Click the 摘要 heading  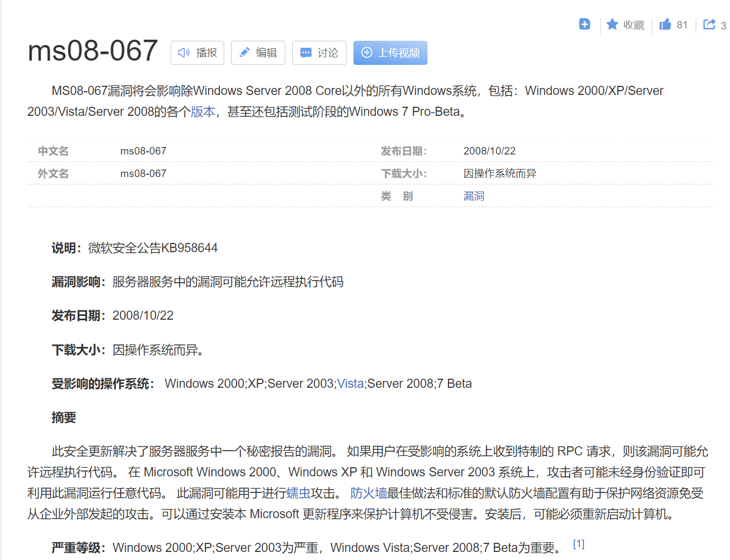coord(64,417)
